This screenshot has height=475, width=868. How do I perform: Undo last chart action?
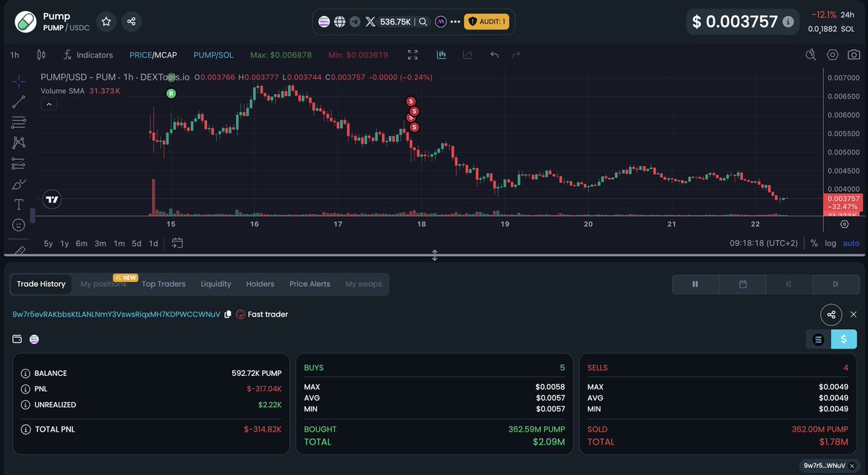click(495, 55)
